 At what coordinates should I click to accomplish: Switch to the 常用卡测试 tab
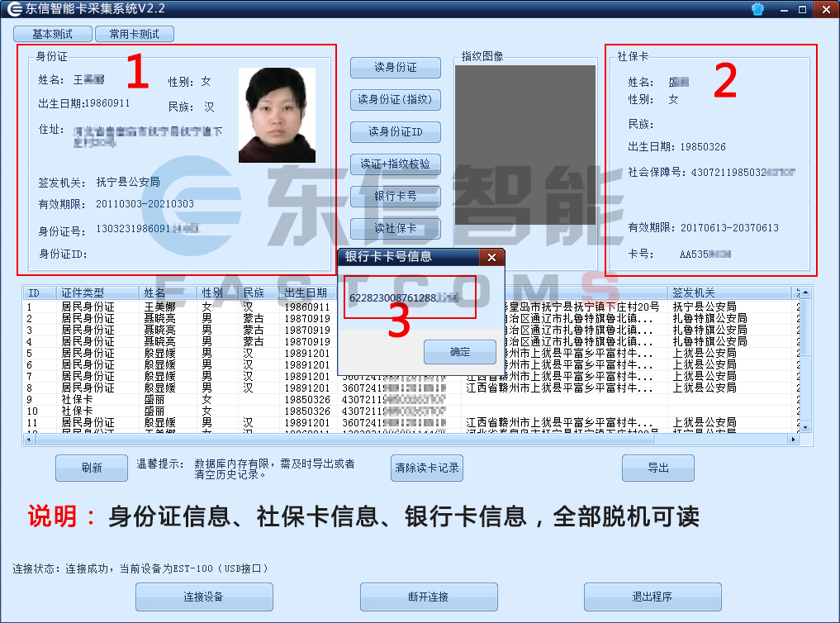(x=135, y=34)
